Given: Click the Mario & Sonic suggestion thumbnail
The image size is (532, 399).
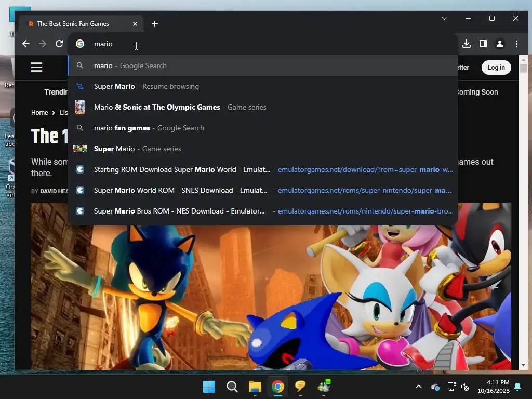Looking at the screenshot, I should [x=79, y=107].
